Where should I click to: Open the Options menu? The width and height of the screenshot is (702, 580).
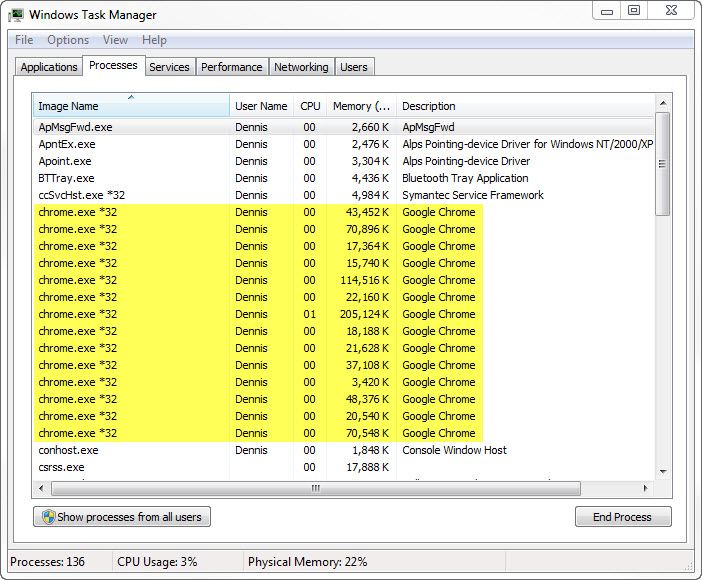(68, 40)
